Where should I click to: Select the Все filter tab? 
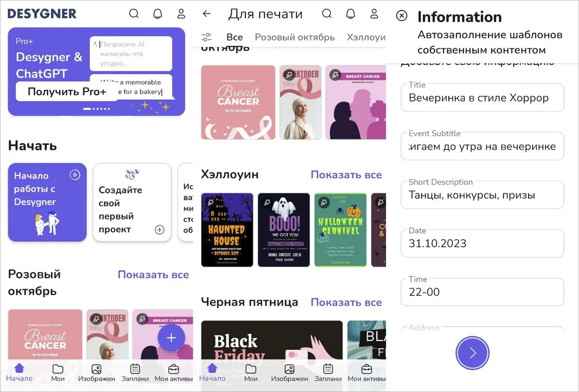pyautogui.click(x=234, y=37)
